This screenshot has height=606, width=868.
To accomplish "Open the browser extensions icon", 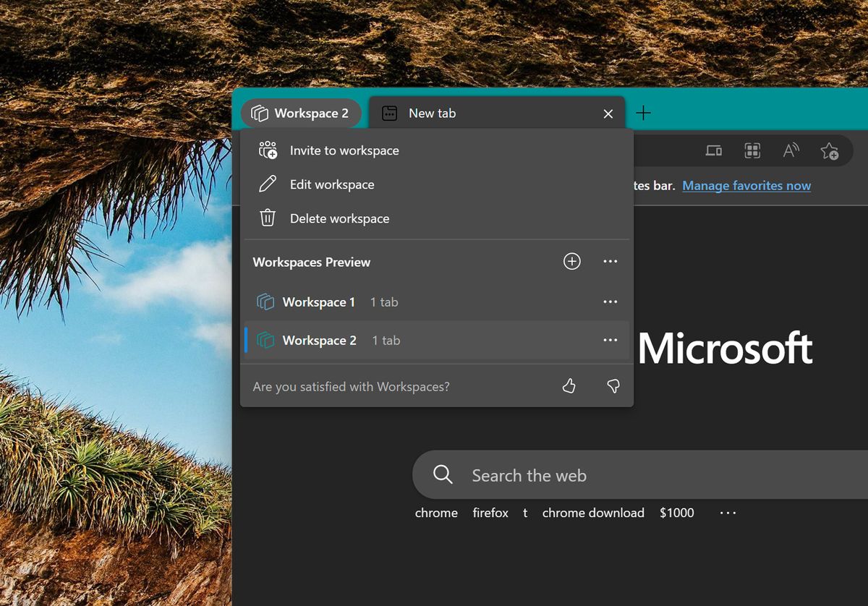I will pyautogui.click(x=752, y=150).
